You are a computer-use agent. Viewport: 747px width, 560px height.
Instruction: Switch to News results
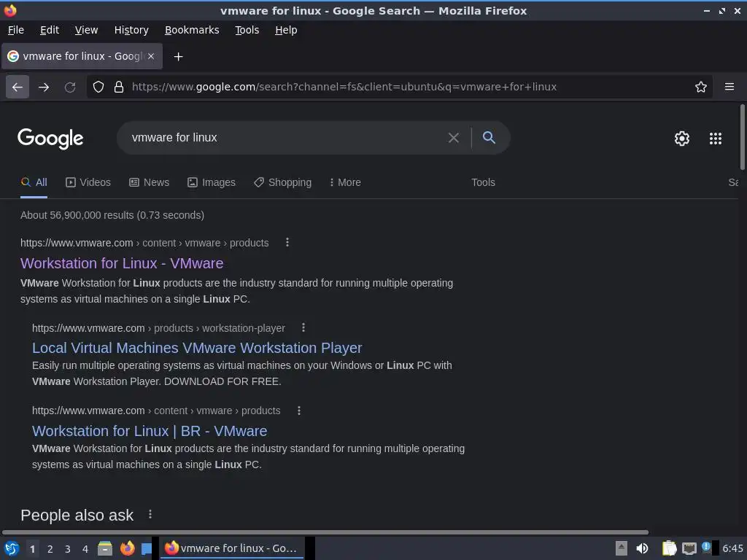pos(149,182)
